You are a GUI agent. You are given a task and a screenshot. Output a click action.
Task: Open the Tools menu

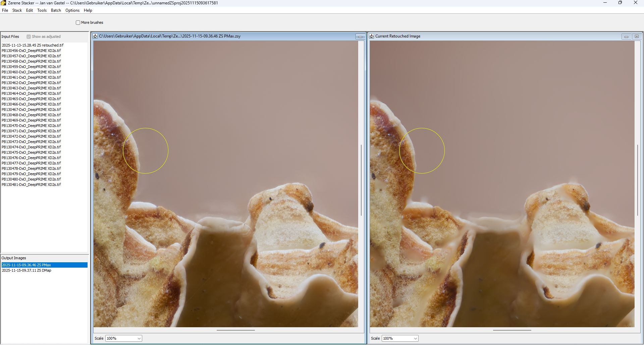[x=42, y=10]
